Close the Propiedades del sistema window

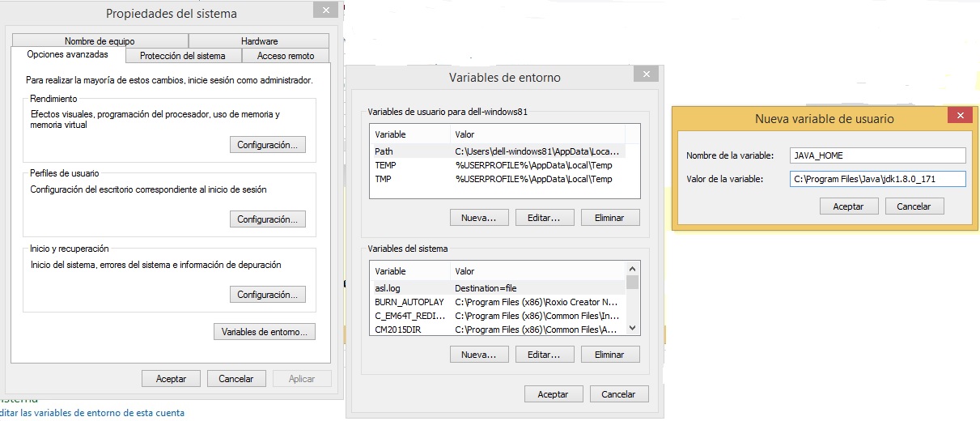pos(325,11)
